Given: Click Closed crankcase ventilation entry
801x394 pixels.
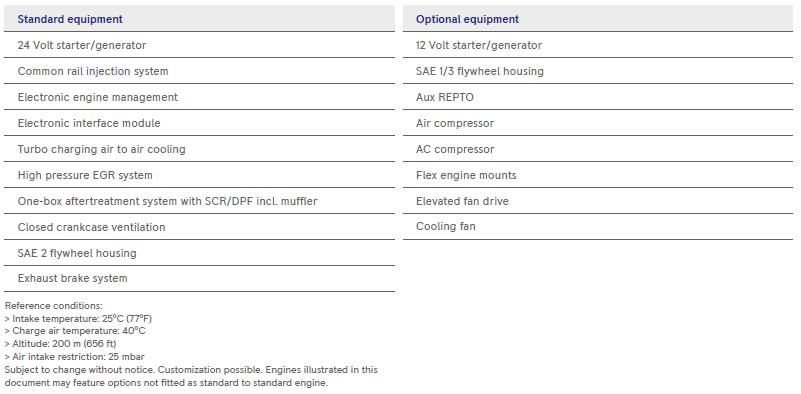Looking at the screenshot, I should [x=199, y=227].
